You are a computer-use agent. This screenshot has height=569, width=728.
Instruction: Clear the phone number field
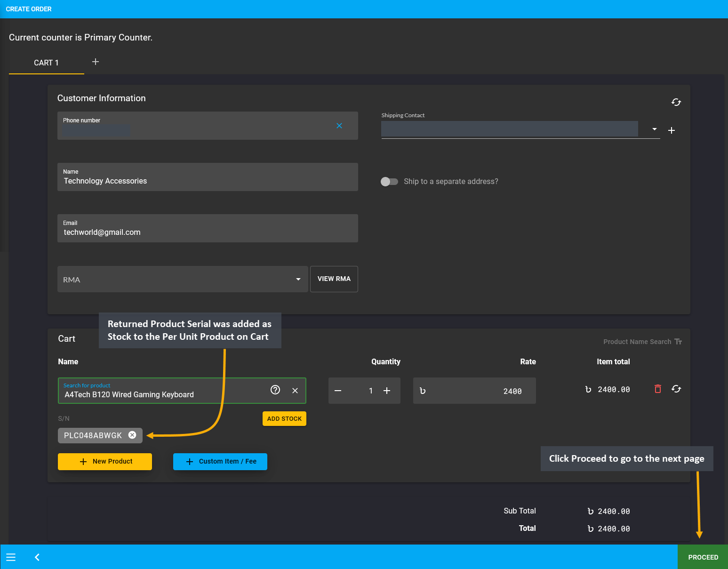(x=339, y=126)
